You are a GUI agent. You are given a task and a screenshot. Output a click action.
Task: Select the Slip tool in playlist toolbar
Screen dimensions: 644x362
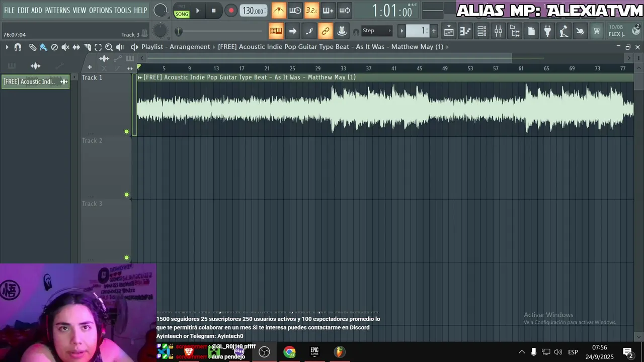tap(76, 47)
